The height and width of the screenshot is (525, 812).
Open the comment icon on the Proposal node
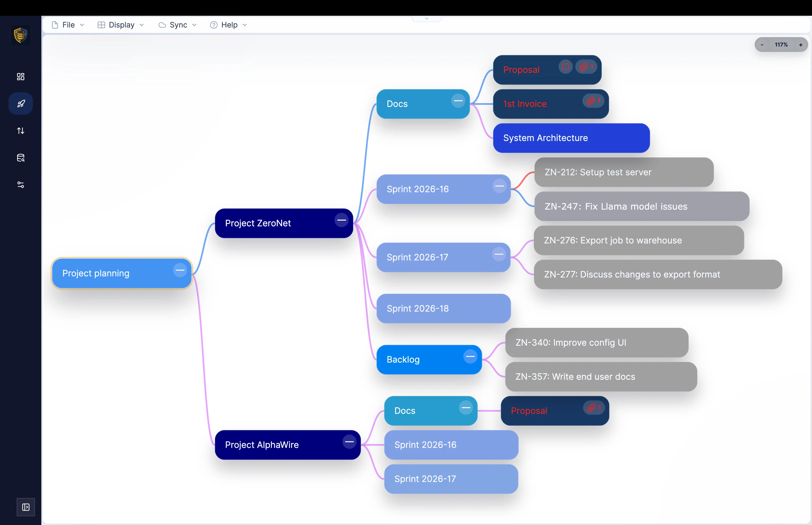(565, 67)
